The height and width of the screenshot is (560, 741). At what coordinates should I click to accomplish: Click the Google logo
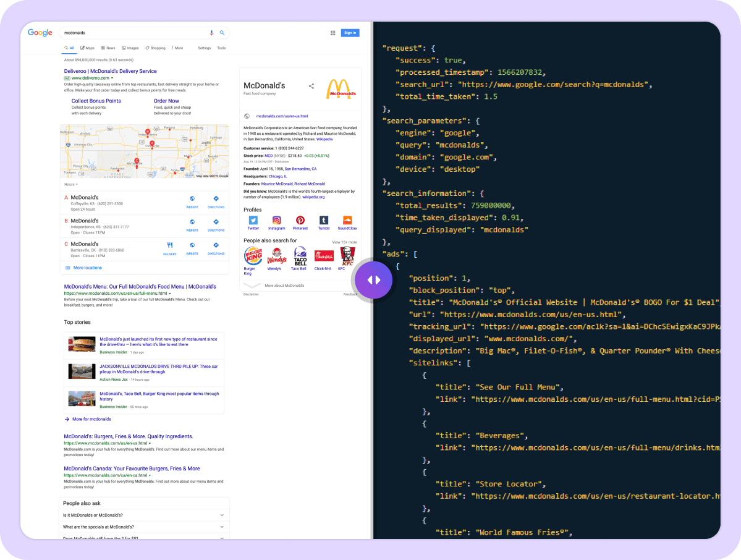pyautogui.click(x=40, y=33)
